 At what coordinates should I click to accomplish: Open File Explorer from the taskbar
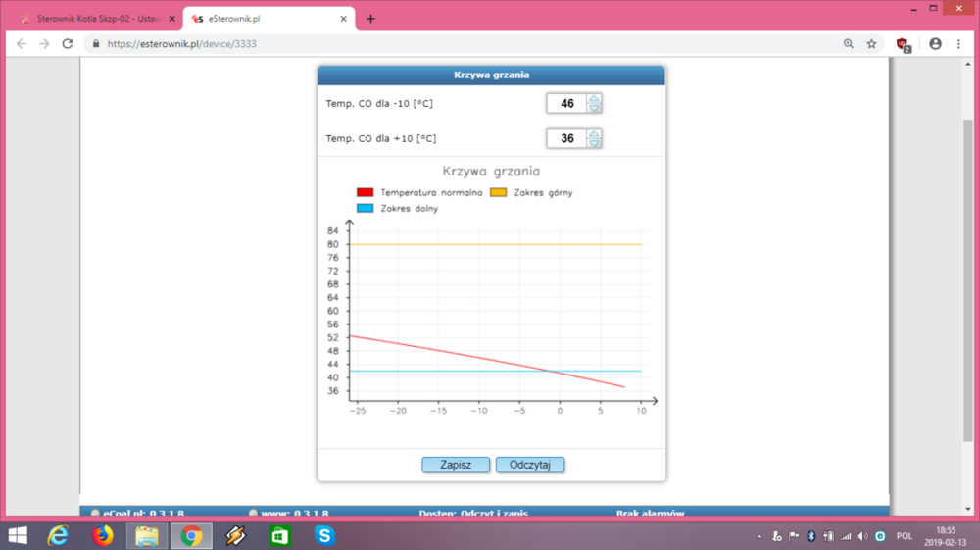pos(147,535)
